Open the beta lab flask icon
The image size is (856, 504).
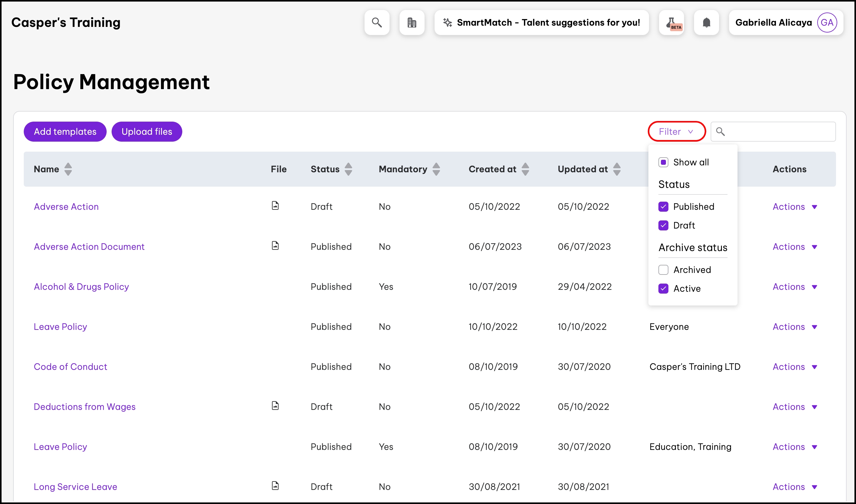pos(672,23)
